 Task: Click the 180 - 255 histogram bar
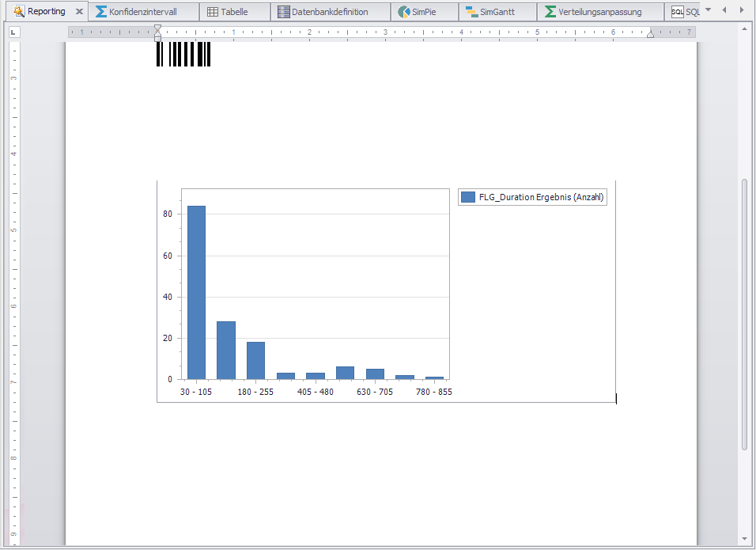click(256, 360)
